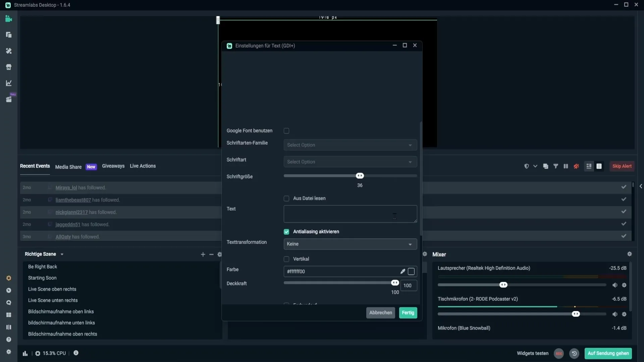
Task: Expand chevron next to shield icon
Action: pyautogui.click(x=535, y=166)
